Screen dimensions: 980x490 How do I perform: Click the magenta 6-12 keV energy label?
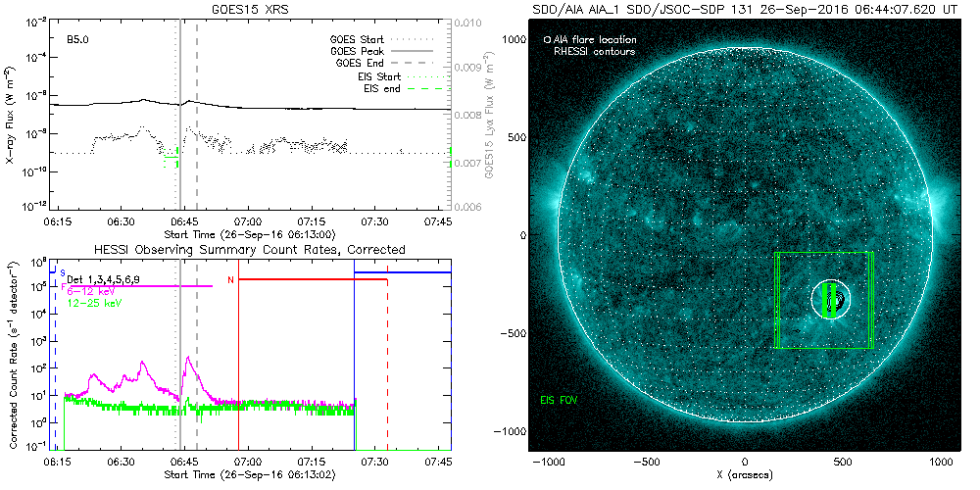pos(92,291)
